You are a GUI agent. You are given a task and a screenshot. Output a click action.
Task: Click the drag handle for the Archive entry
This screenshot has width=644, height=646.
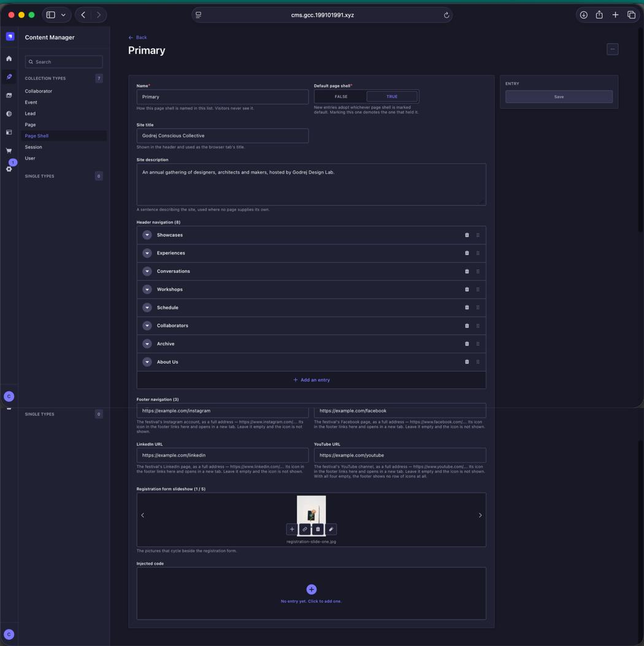click(478, 344)
